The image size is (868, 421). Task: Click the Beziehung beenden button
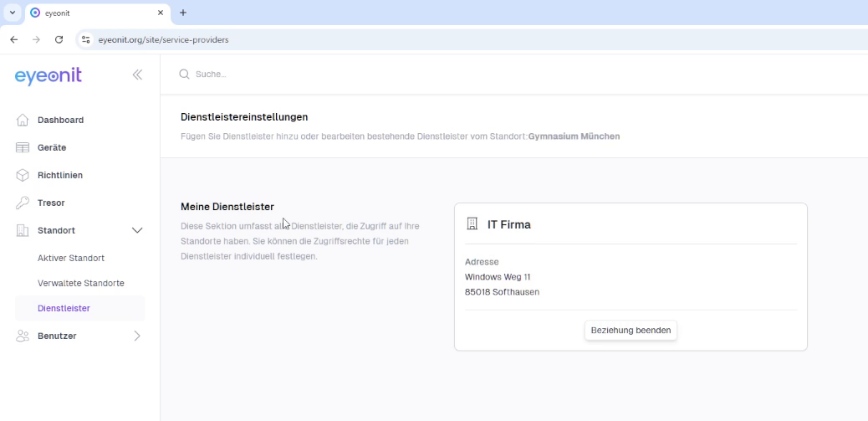631,331
